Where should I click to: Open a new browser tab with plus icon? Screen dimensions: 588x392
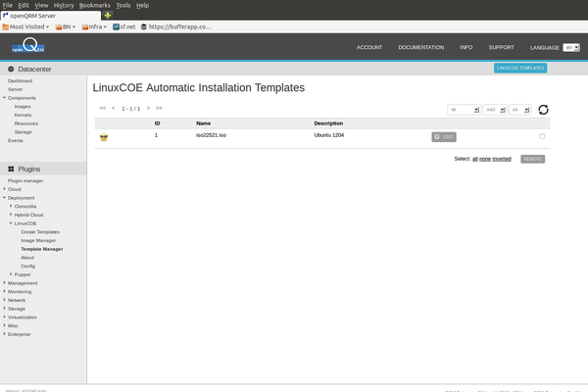pos(108,16)
